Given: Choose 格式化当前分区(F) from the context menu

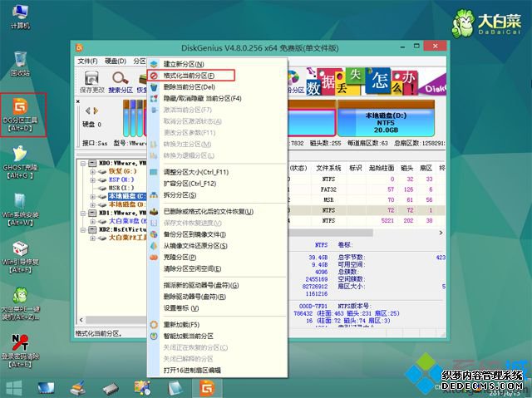Looking at the screenshot, I should [x=190, y=76].
